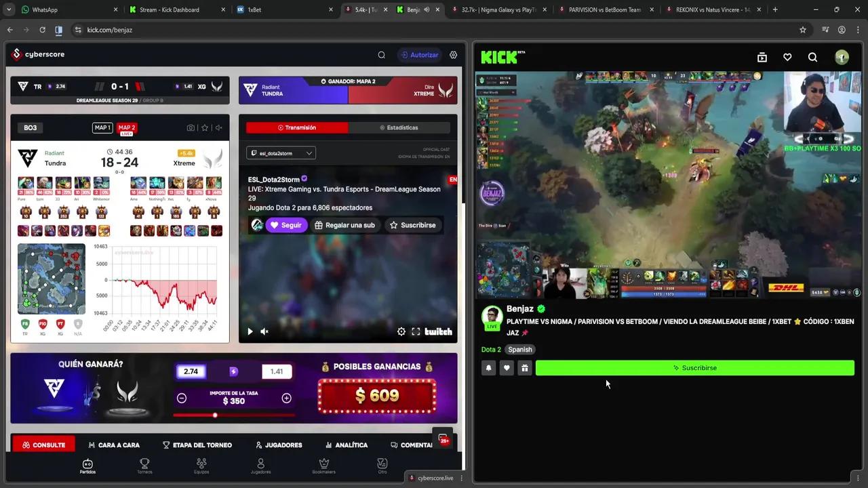
Task: Follow Benjaz with heart button
Action: pyautogui.click(x=507, y=368)
